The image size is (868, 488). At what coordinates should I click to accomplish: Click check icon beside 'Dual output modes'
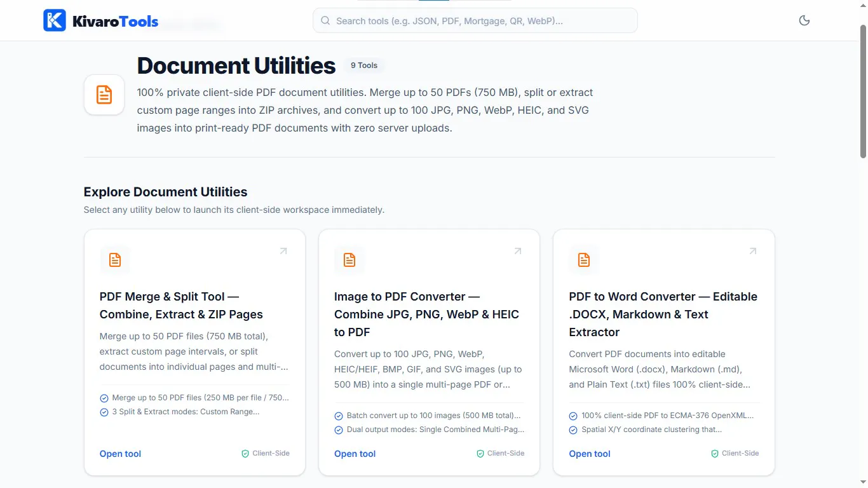pyautogui.click(x=339, y=430)
